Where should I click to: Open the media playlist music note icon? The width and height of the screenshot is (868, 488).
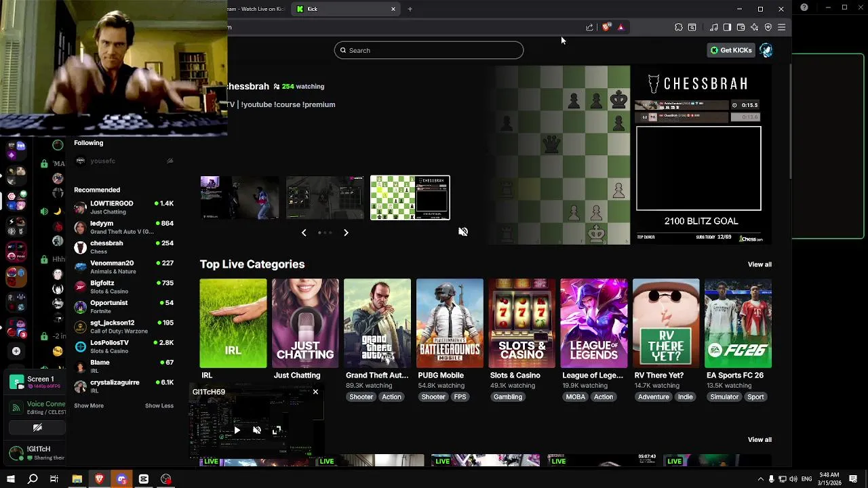(714, 27)
